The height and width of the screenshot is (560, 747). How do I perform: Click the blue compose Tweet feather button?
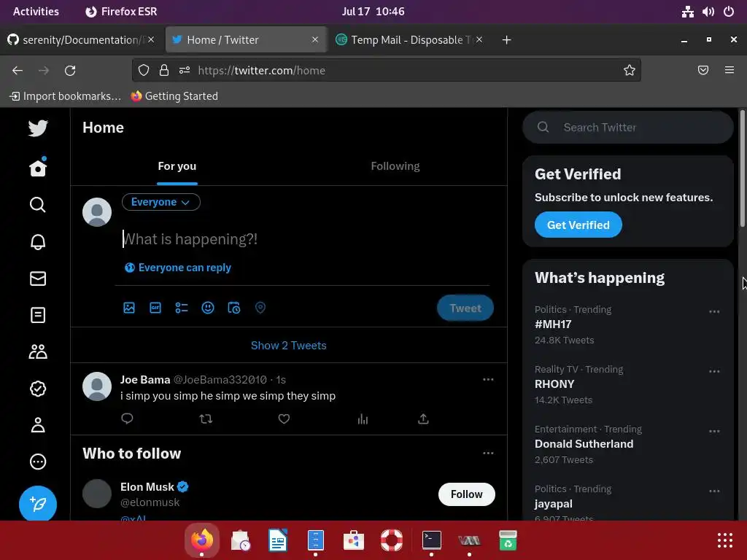click(38, 503)
